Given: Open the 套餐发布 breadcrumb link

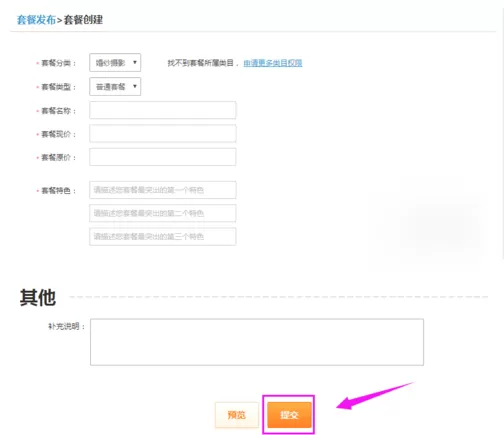Looking at the screenshot, I should click(36, 20).
